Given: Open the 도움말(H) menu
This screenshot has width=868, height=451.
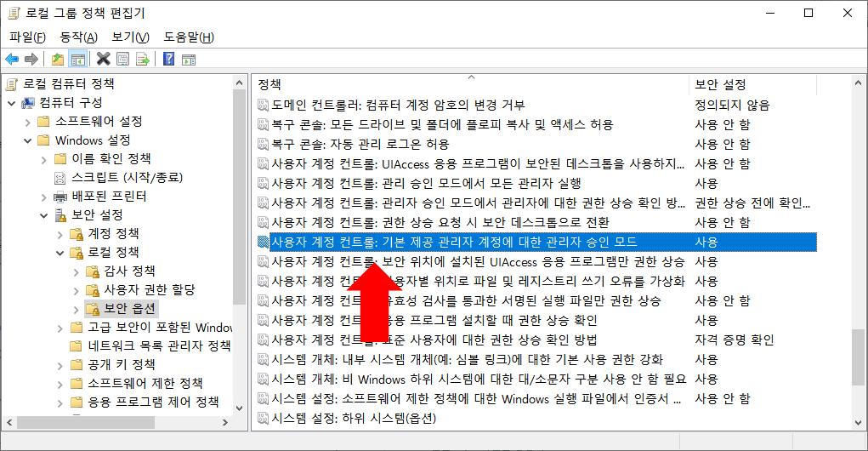Looking at the screenshot, I should [x=188, y=37].
